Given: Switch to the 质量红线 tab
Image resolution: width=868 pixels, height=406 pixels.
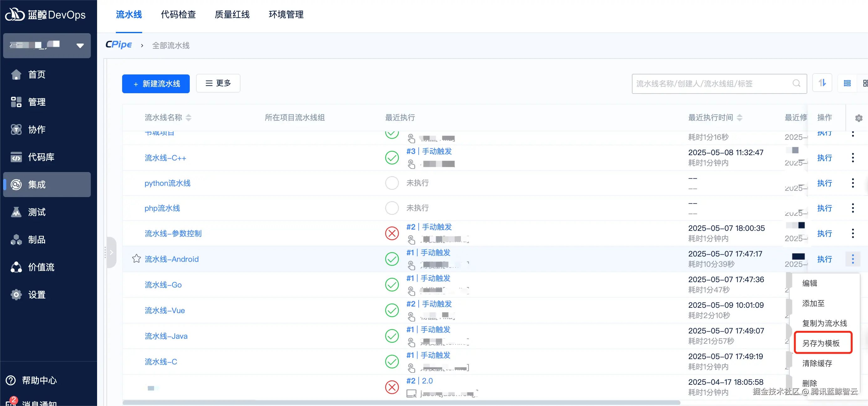Looking at the screenshot, I should click(232, 15).
